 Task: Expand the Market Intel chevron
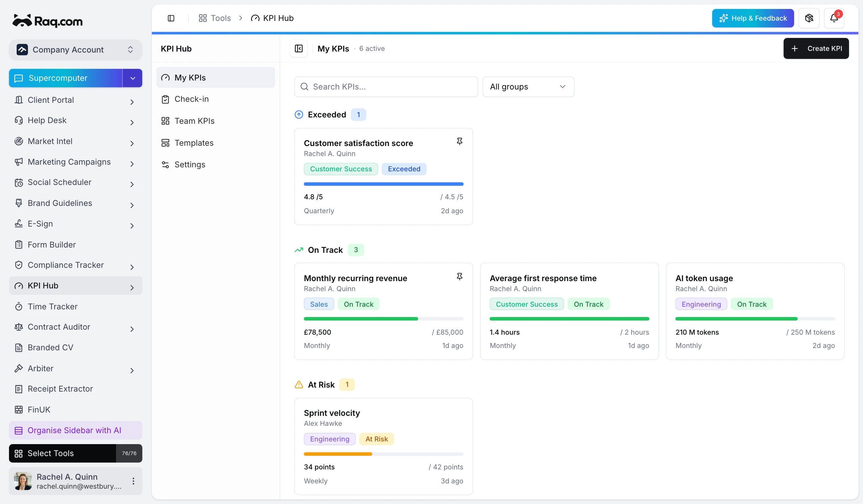tap(132, 143)
